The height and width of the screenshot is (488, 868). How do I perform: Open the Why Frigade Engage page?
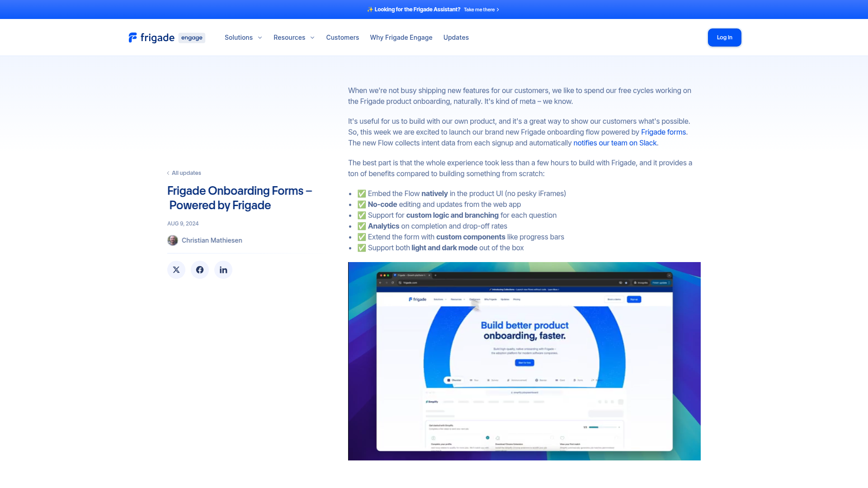401,38
